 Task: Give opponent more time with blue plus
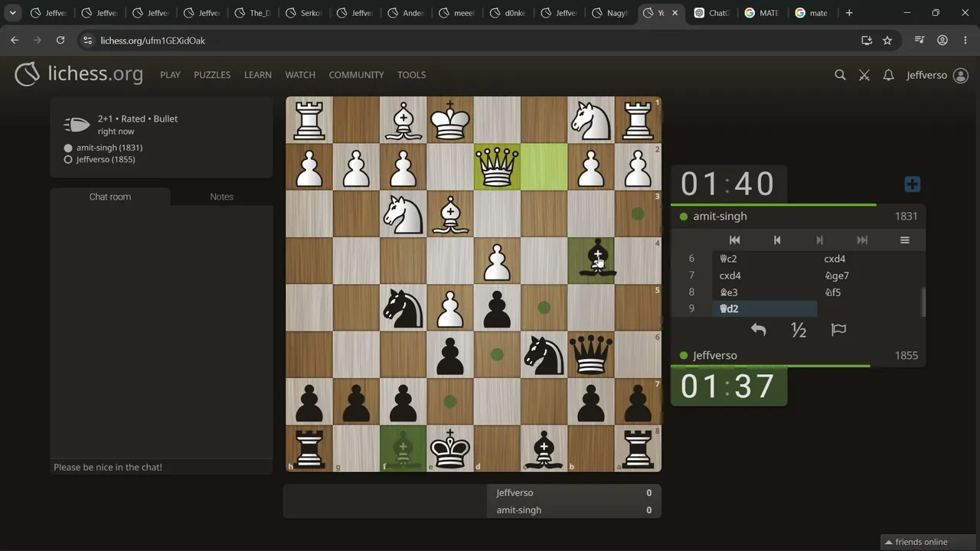click(912, 184)
